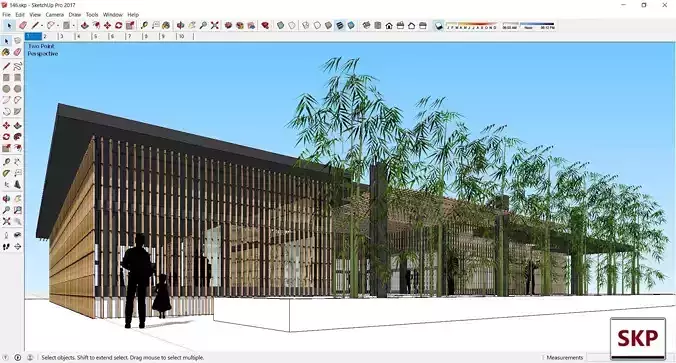The height and width of the screenshot is (363, 676).
Task: Click the first geo-location status bar icon
Action: click(x=6, y=357)
